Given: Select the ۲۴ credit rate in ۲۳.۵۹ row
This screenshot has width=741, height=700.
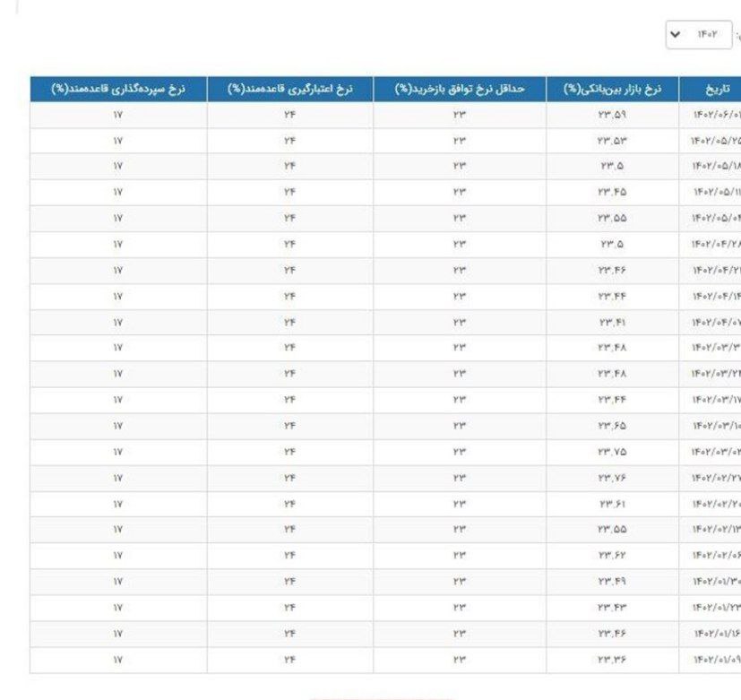Looking at the screenshot, I should coord(289,115).
